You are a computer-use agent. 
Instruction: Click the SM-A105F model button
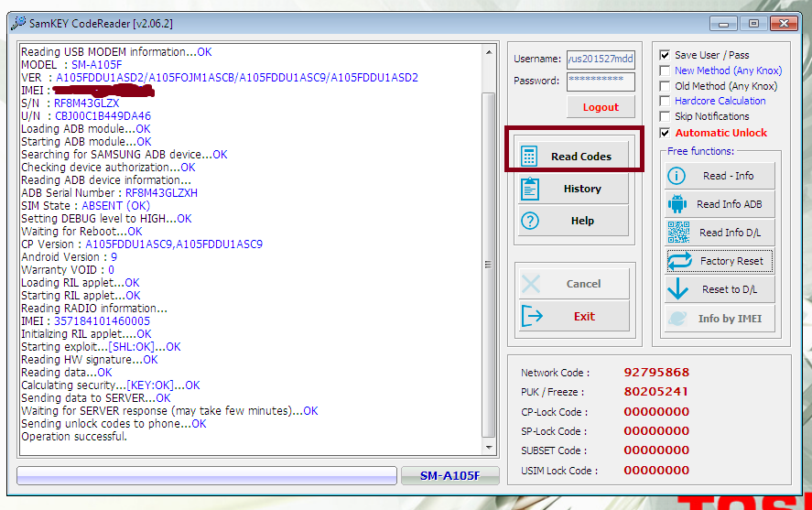pyautogui.click(x=450, y=475)
